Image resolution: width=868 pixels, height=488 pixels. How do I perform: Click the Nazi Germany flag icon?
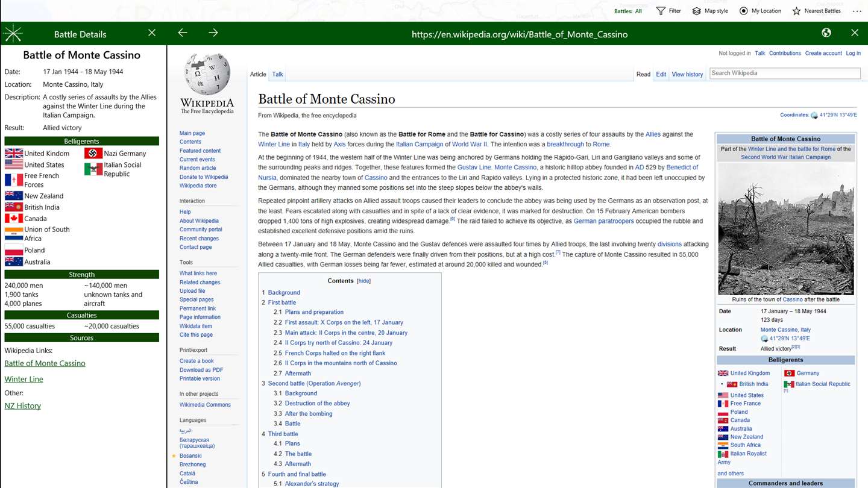coord(93,153)
